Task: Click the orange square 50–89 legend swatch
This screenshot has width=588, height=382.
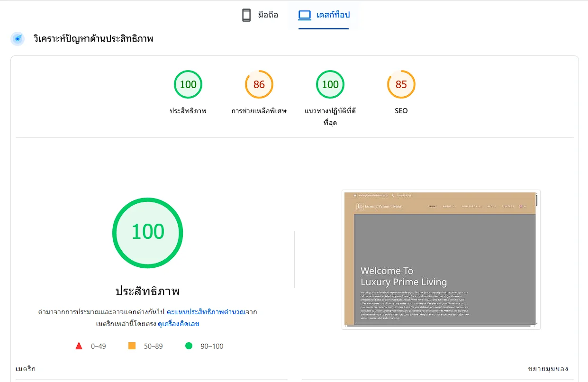Action: 132,346
